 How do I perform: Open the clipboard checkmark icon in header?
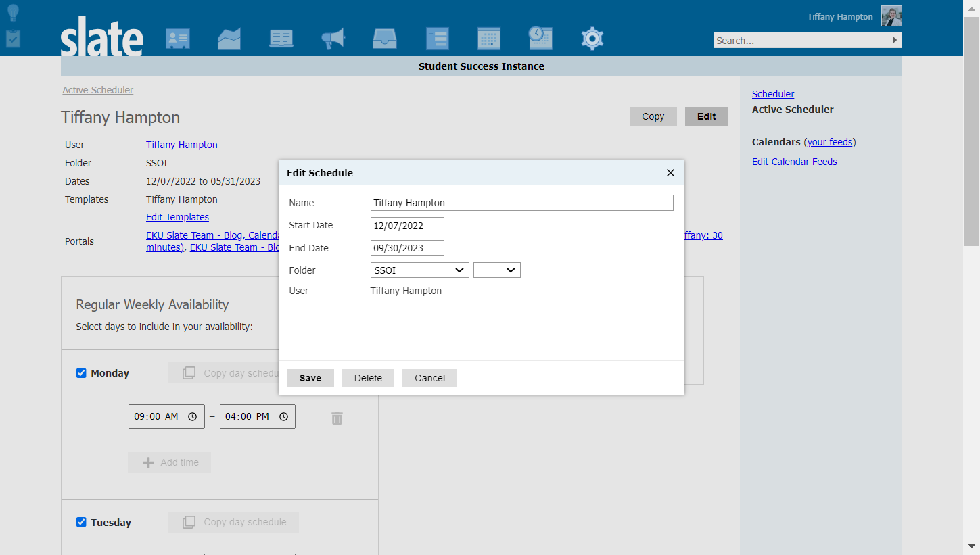tap(13, 39)
